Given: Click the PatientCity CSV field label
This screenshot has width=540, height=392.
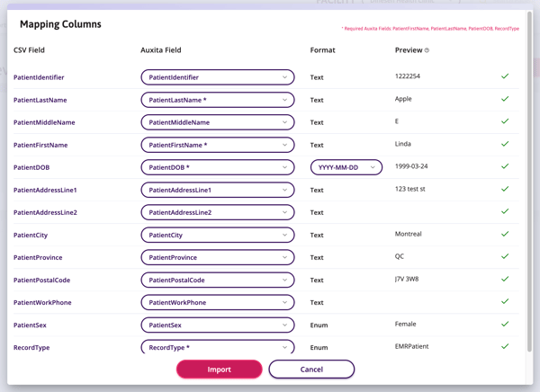Looking at the screenshot, I should (31, 236).
